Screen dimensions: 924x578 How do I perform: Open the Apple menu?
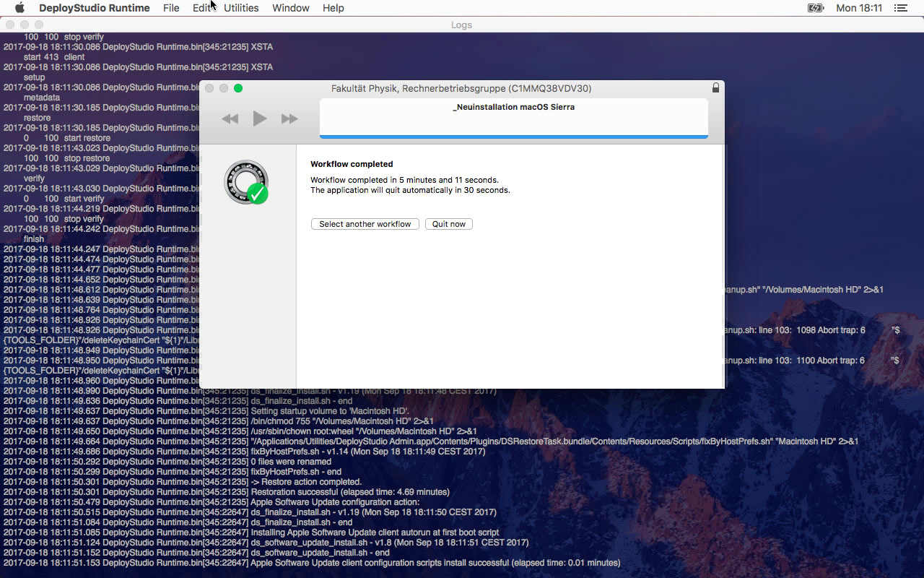pyautogui.click(x=19, y=8)
